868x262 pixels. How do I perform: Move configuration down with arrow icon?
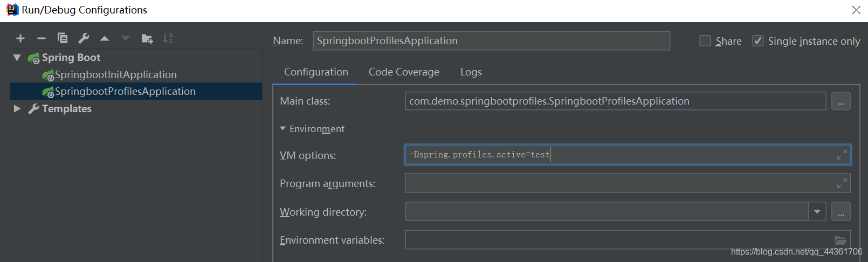click(x=126, y=38)
